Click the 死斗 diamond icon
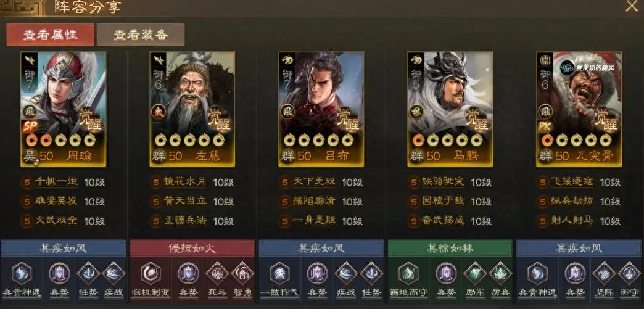644x309 pixels. click(217, 274)
